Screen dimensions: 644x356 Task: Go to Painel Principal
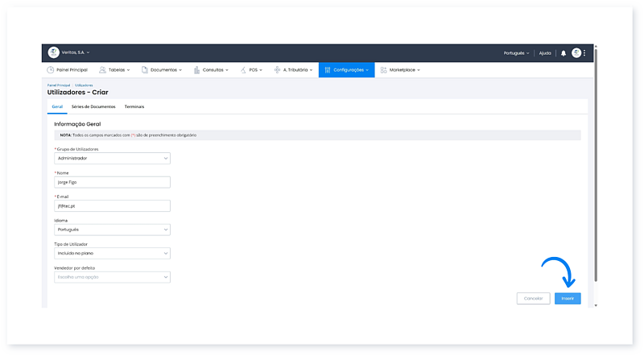68,70
